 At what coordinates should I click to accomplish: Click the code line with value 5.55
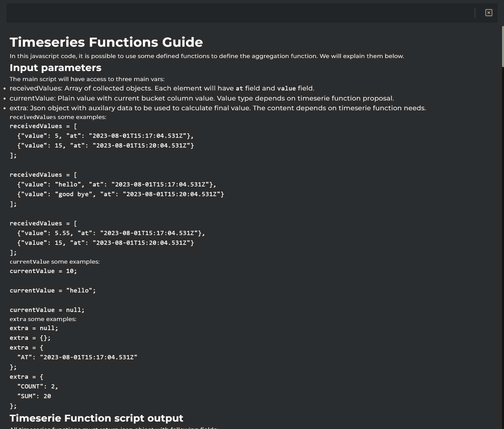111,233
